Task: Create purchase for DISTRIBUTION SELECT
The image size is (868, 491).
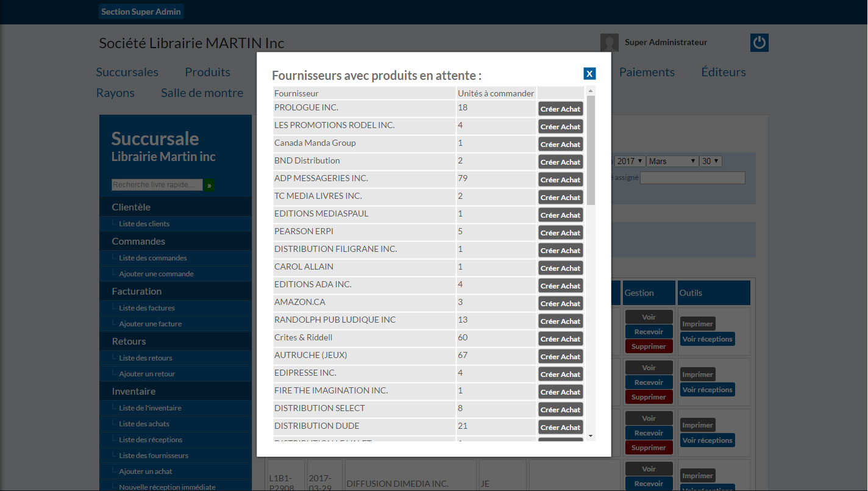Action: (560, 410)
